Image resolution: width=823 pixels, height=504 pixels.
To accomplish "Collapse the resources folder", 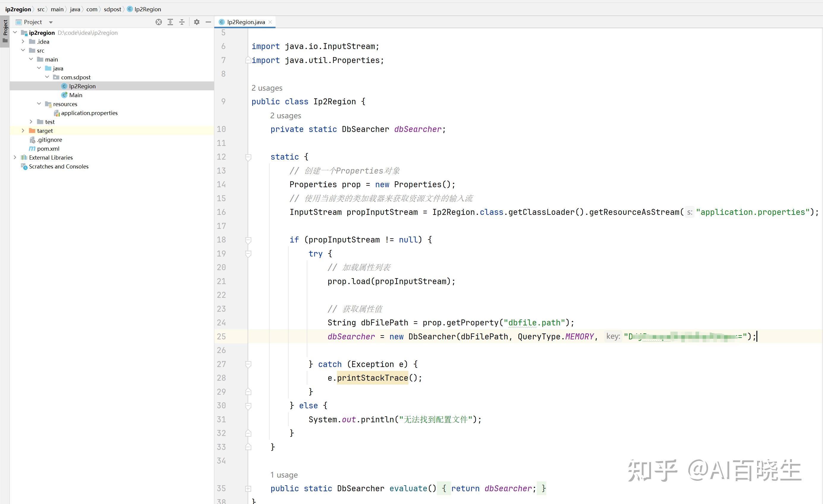I will (x=39, y=104).
